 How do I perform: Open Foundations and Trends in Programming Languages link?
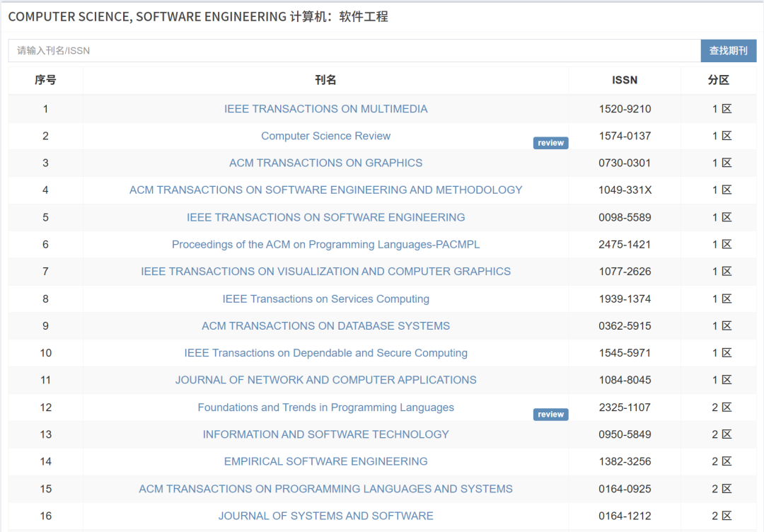point(325,407)
